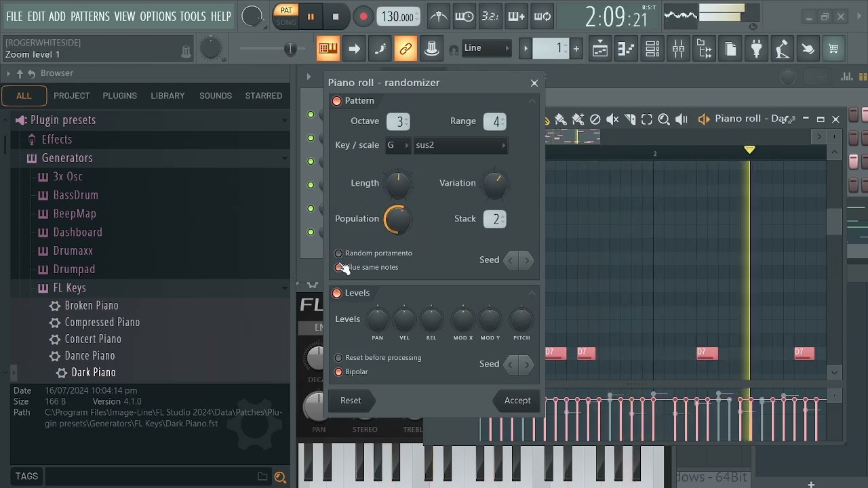Toggle the countdown before recording icon
Image resolution: width=868 pixels, height=488 pixels.
tap(490, 16)
